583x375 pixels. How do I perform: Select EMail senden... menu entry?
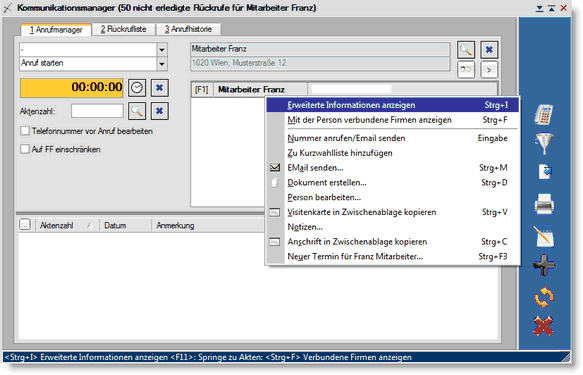click(393, 168)
